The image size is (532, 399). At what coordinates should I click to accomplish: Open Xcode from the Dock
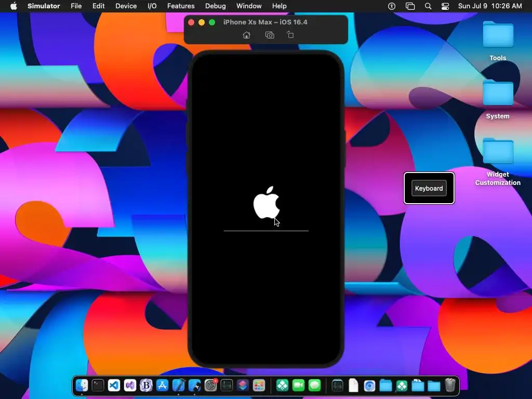[x=179, y=385]
